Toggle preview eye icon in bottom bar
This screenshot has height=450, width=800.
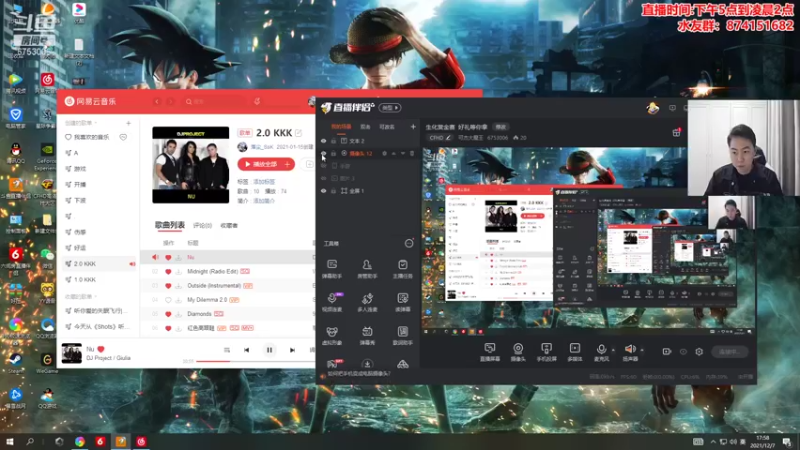click(683, 352)
